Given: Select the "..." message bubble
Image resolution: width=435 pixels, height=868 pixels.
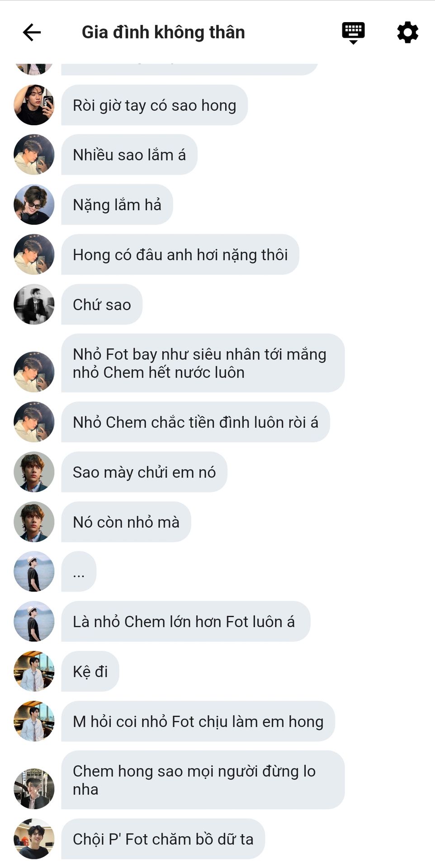Looking at the screenshot, I should (x=79, y=571).
